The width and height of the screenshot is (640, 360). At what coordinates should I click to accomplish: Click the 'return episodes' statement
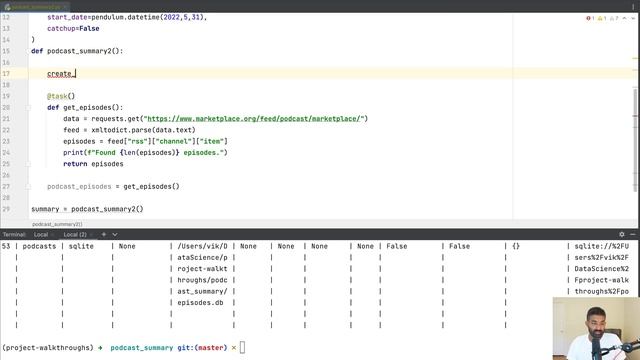click(93, 164)
